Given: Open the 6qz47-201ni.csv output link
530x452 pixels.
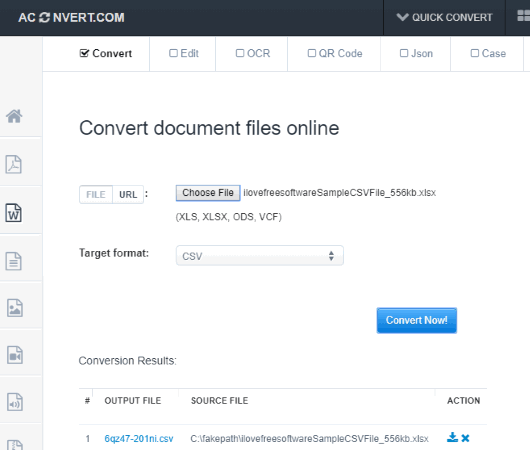Looking at the screenshot, I should point(139,438).
